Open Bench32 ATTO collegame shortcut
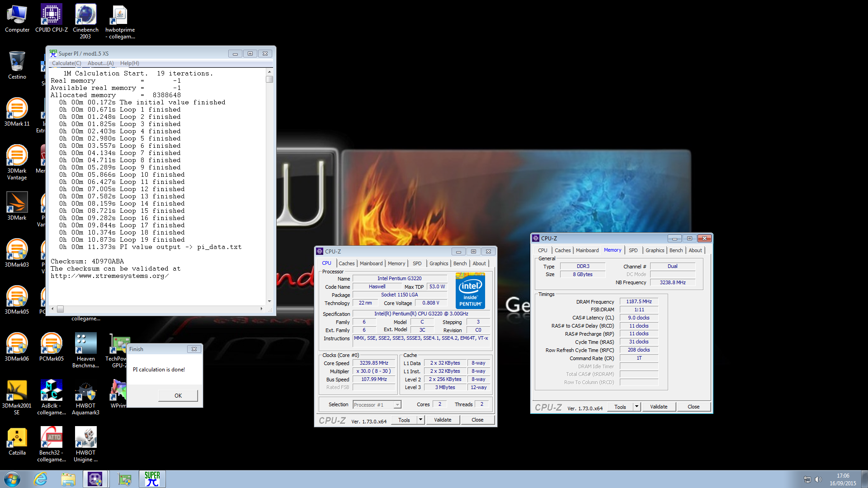This screenshot has width=868, height=488. tap(52, 445)
